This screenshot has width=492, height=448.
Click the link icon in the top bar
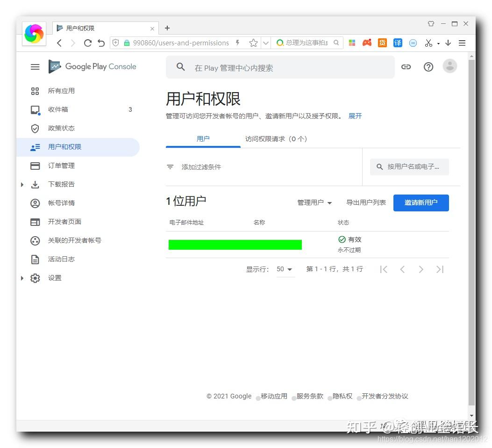click(406, 67)
